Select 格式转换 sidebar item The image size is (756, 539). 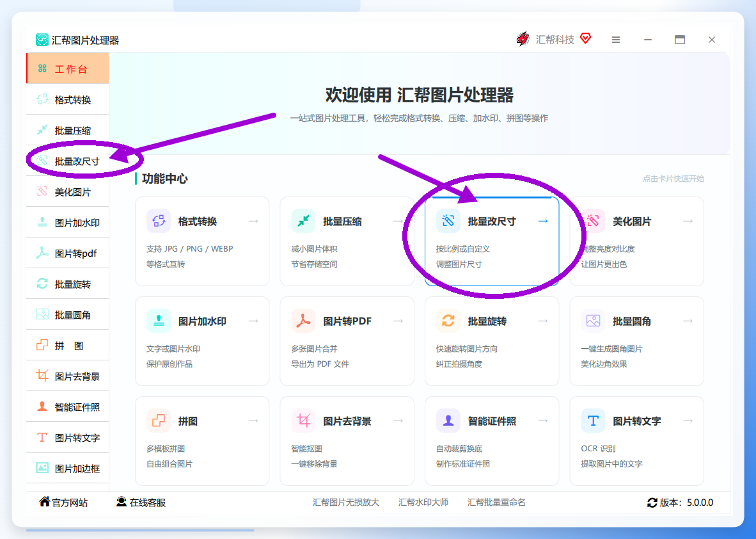[x=68, y=99]
